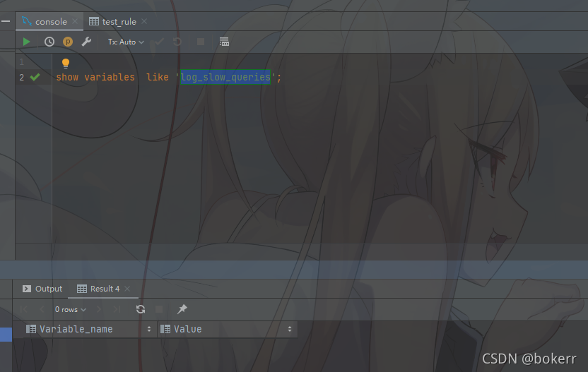Run the query with the green Execute arrow
The image size is (588, 372).
26,42
